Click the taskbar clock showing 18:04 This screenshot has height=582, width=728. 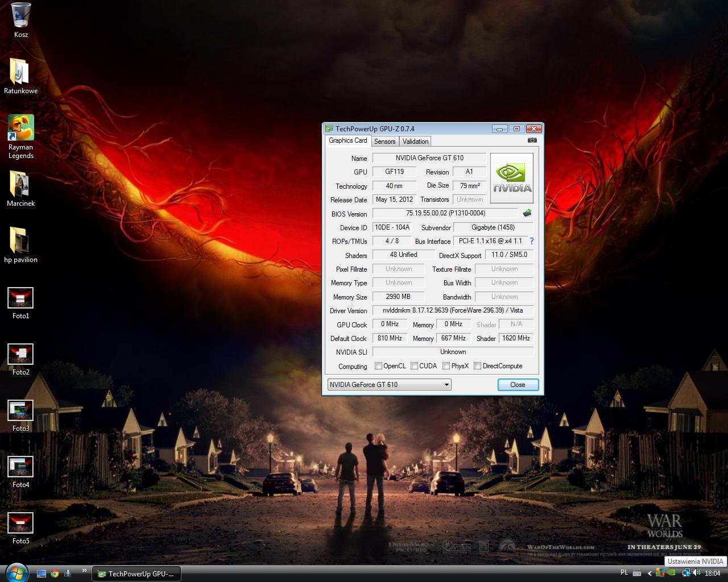713,573
